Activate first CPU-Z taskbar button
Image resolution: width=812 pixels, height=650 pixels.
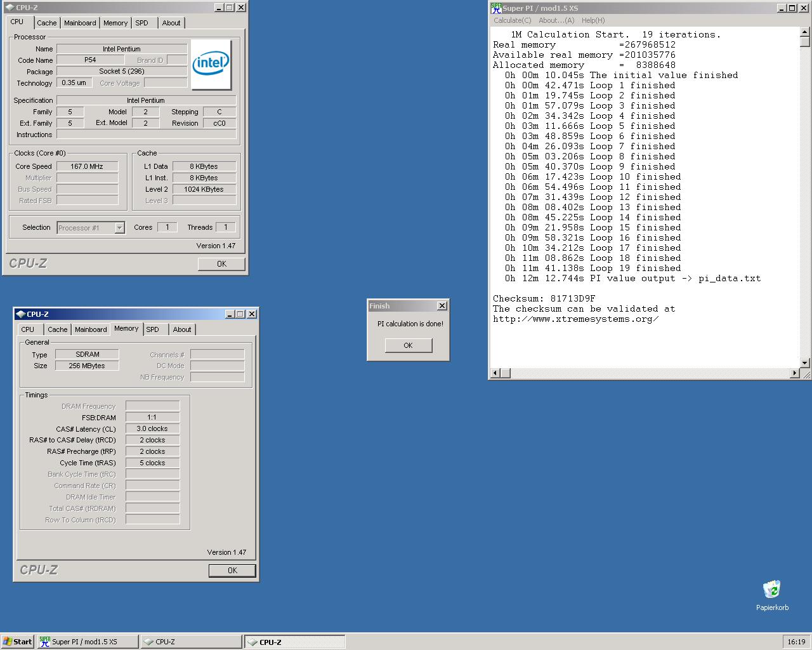tap(191, 642)
